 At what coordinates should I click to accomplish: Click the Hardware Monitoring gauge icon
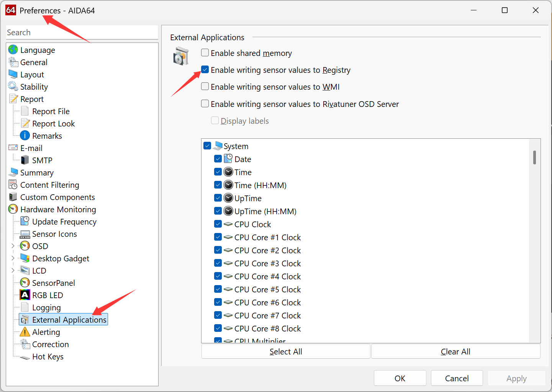[13, 209]
